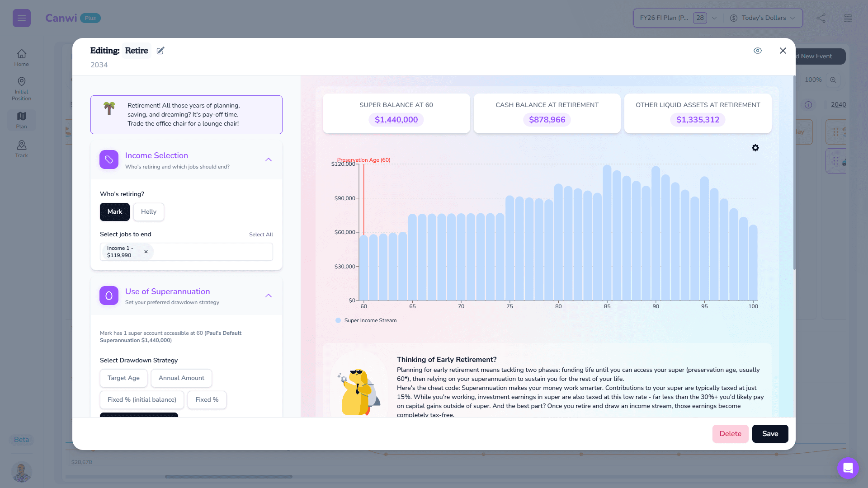Toggle preview with the eye icon
The height and width of the screenshot is (488, 868).
pyautogui.click(x=758, y=51)
